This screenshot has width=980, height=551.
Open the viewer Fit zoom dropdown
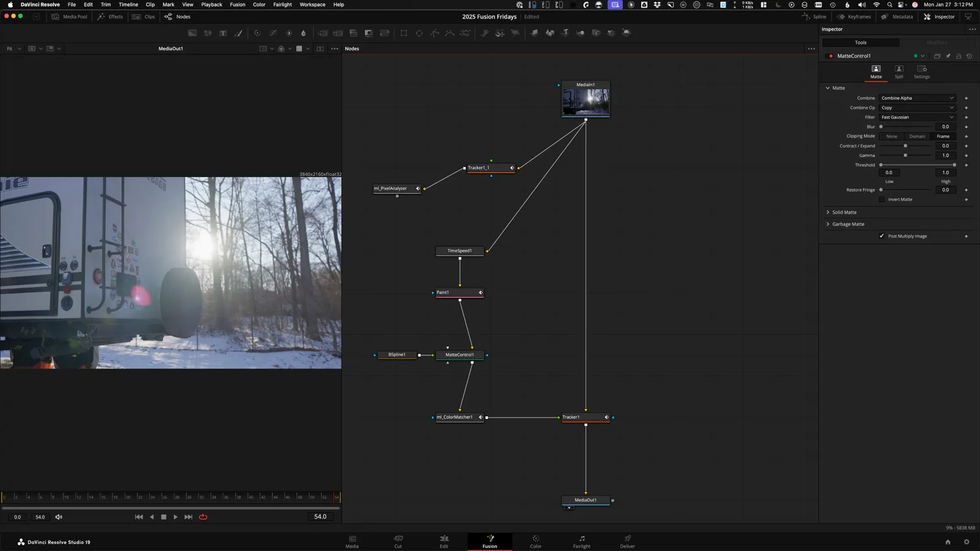click(x=14, y=49)
